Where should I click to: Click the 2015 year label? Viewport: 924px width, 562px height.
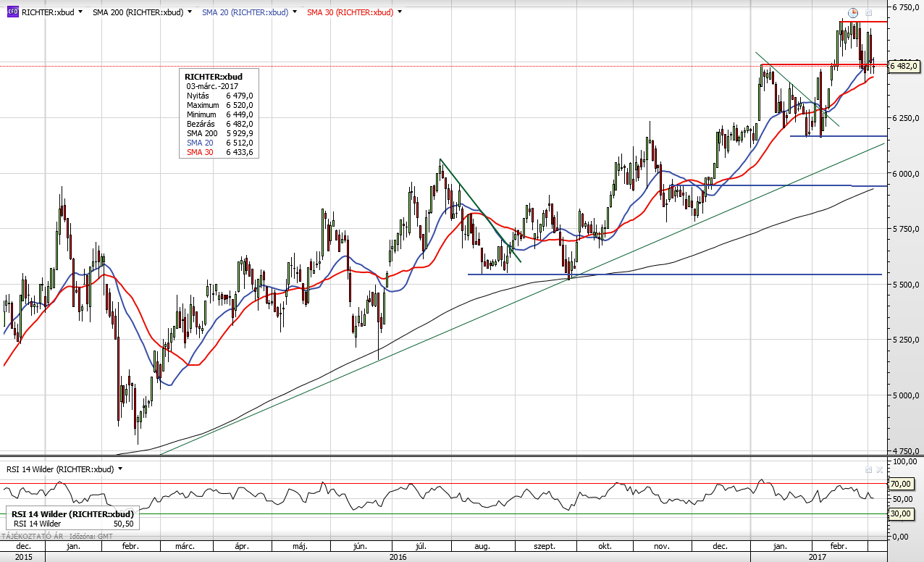pyautogui.click(x=22, y=557)
